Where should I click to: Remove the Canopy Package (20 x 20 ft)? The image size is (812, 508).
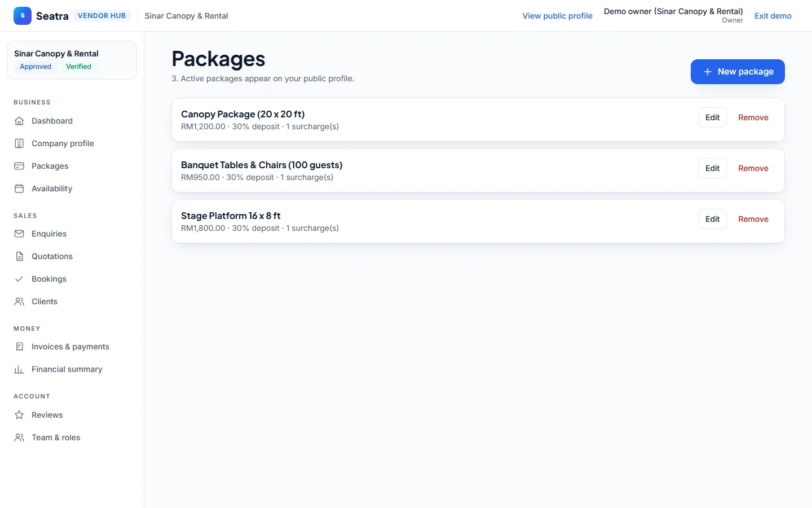pyautogui.click(x=753, y=117)
